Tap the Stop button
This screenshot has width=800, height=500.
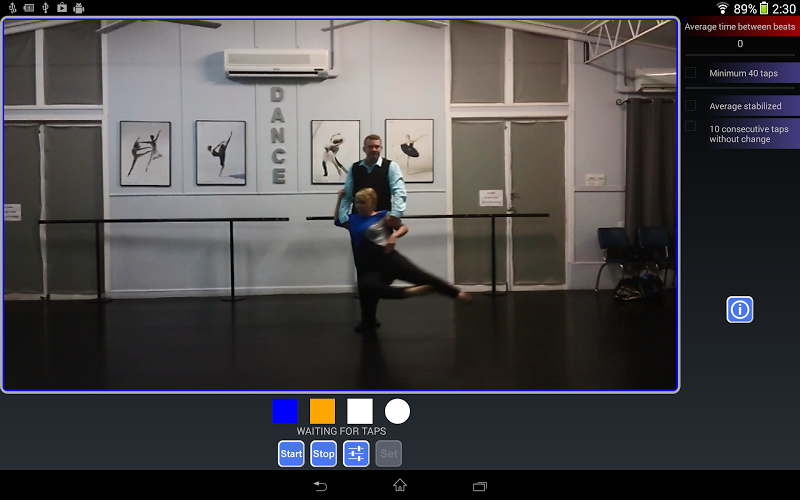323,454
